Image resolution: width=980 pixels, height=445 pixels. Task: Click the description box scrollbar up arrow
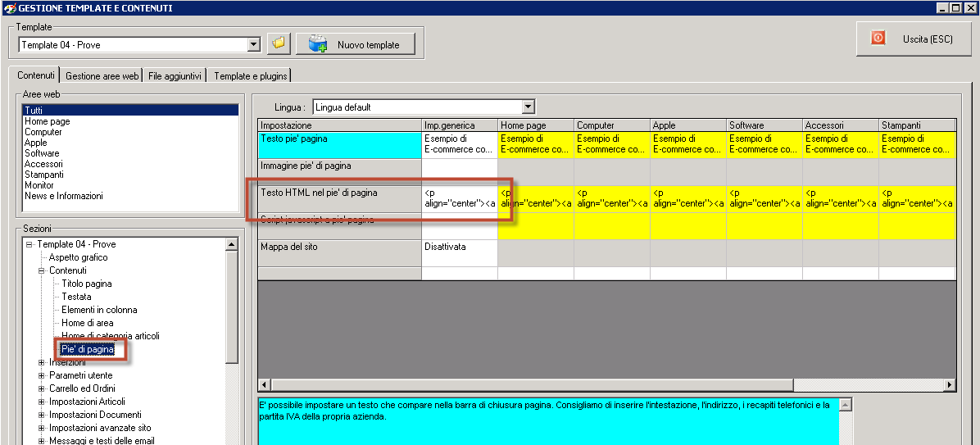(x=846, y=404)
